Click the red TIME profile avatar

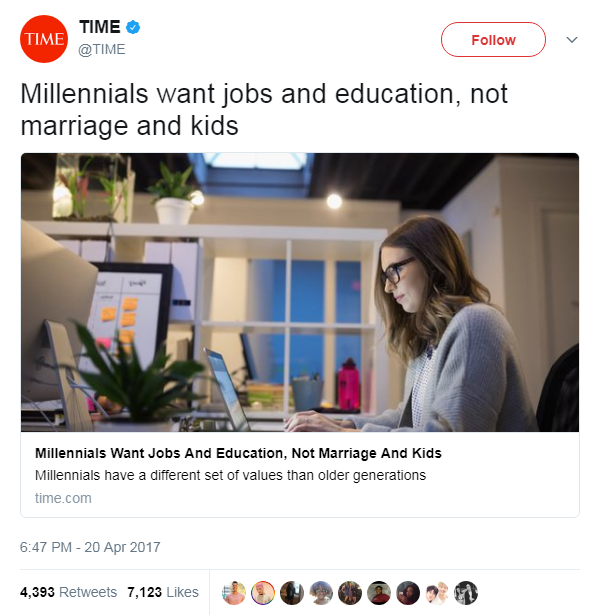[44, 39]
